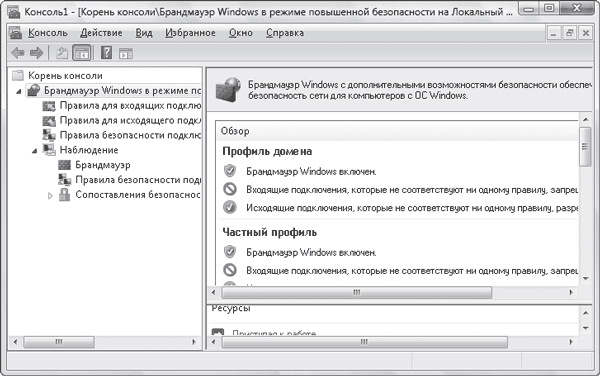Click the Частный профиль heading
The image size is (600, 376).
point(270,233)
